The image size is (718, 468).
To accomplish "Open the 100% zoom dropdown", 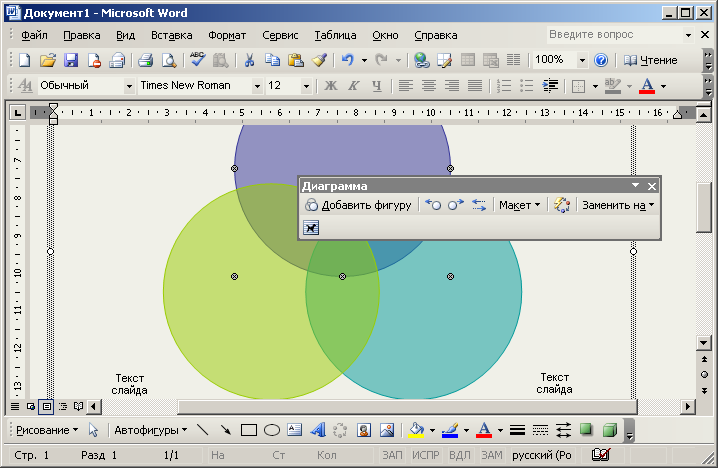I will (x=582, y=60).
